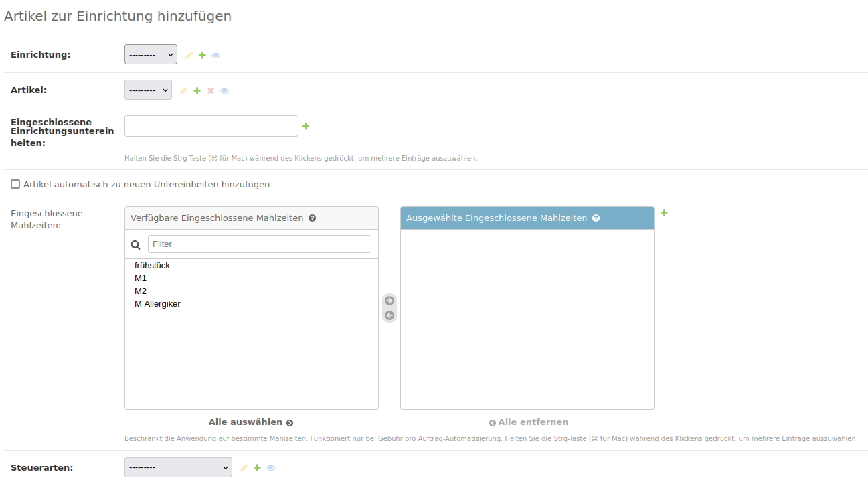Add new Mahlzeit with green plus icon
The height and width of the screenshot is (484, 868).
coord(664,213)
